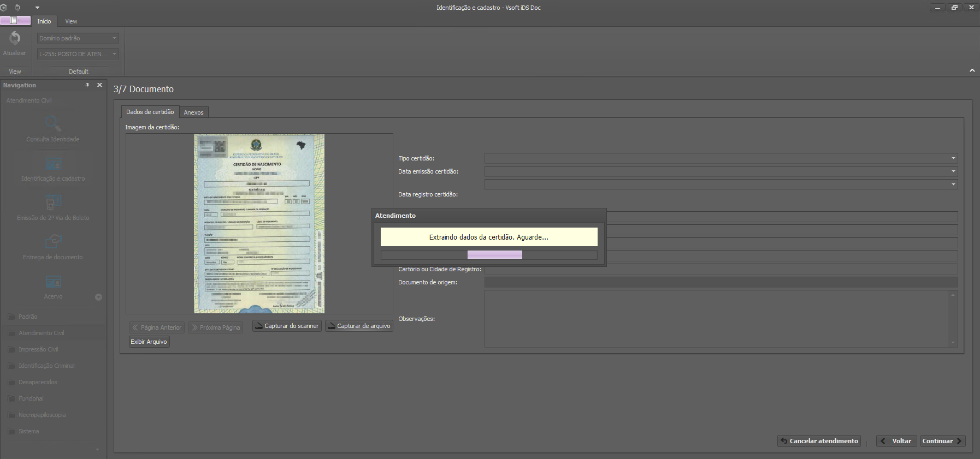Click the Cancelar atendimento button

pyautogui.click(x=819, y=441)
